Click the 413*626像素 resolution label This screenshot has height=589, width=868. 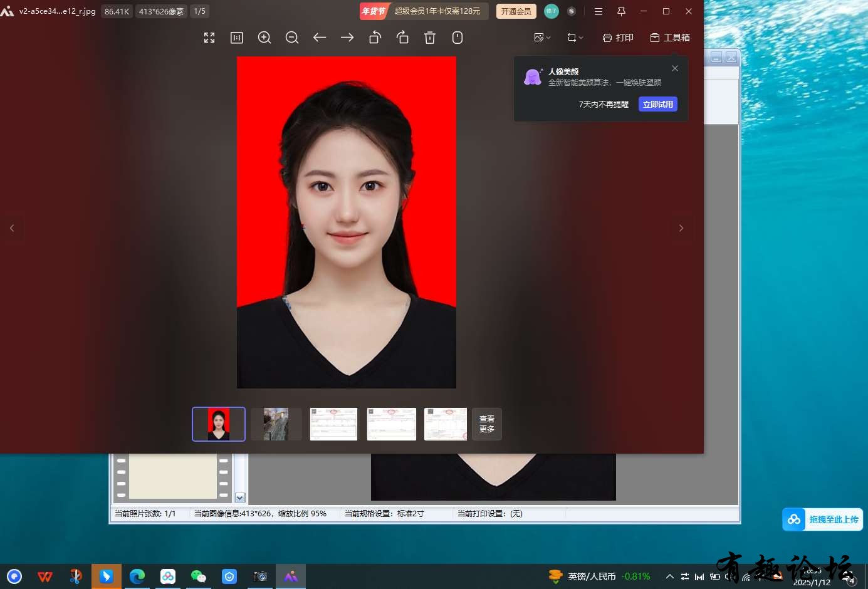[161, 11]
